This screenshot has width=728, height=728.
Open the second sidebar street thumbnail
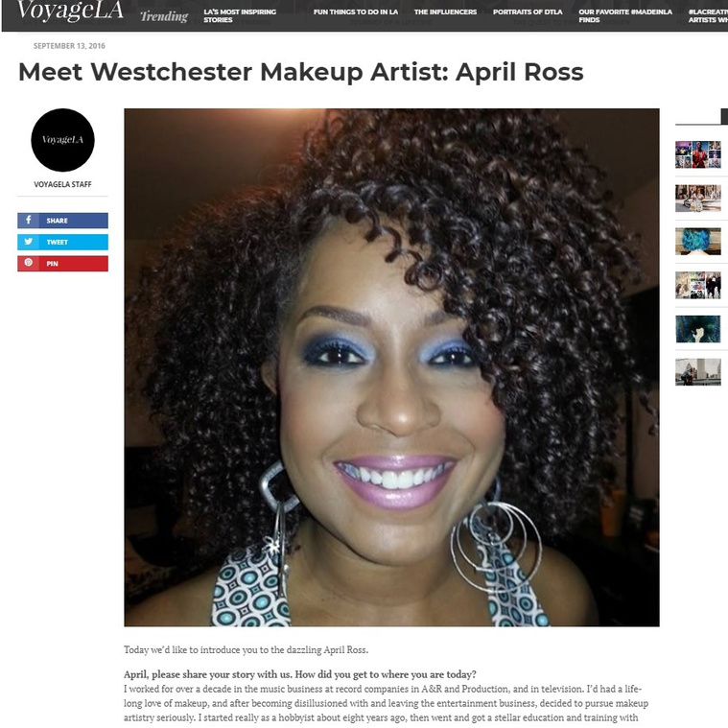coord(698,199)
